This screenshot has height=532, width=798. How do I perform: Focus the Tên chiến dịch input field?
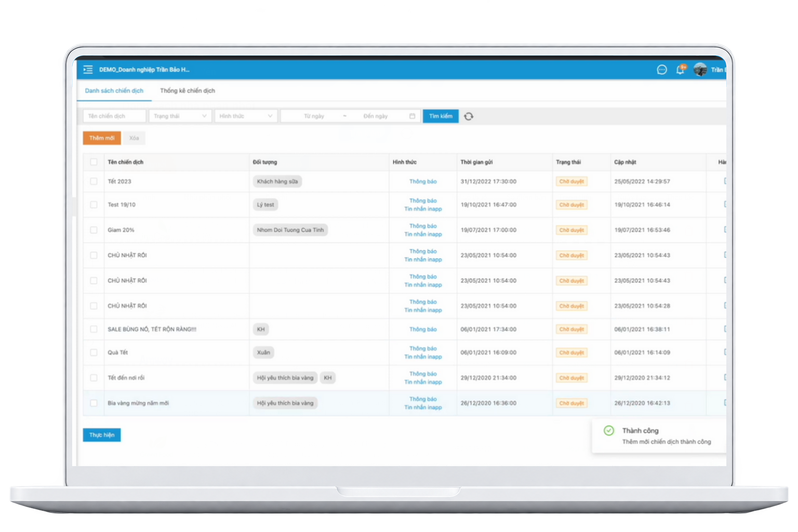click(114, 116)
